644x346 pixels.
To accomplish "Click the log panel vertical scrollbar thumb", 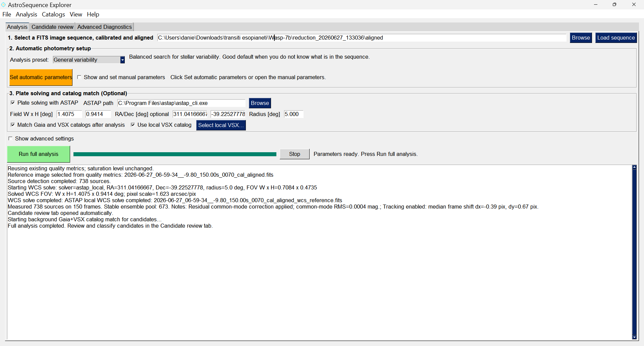I will (x=634, y=252).
